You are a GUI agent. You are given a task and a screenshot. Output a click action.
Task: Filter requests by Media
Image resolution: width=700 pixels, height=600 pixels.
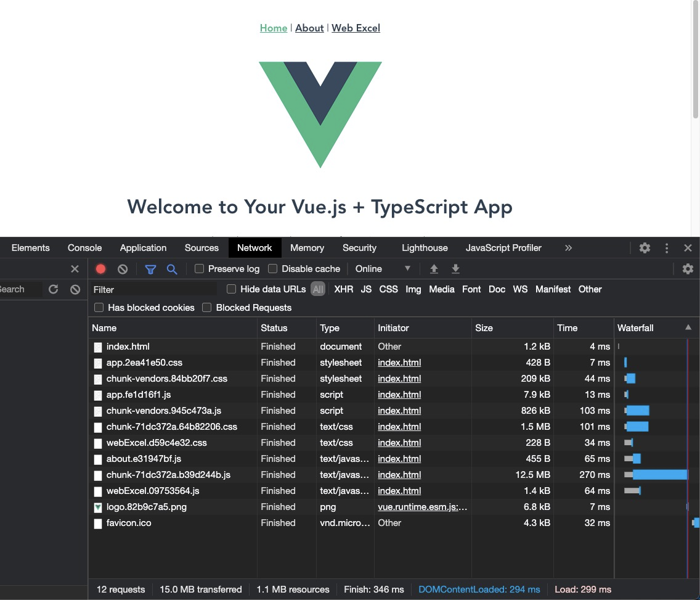442,289
